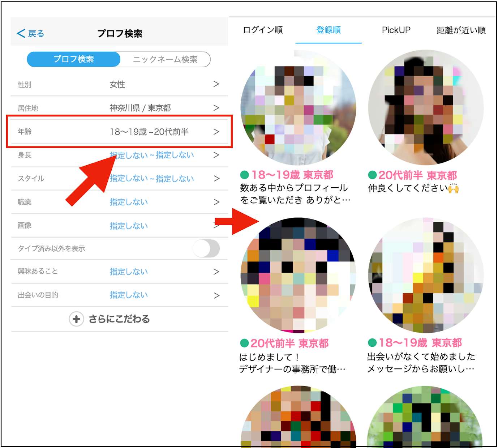Click 指定しない range in スタイル row
This screenshot has height=448, width=498.
(152, 179)
